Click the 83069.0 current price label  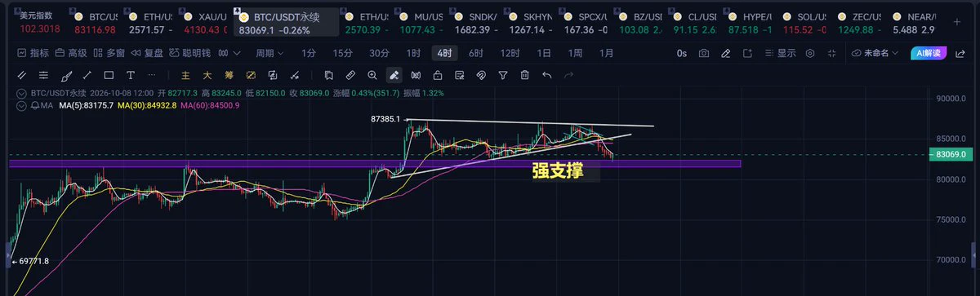(x=951, y=154)
